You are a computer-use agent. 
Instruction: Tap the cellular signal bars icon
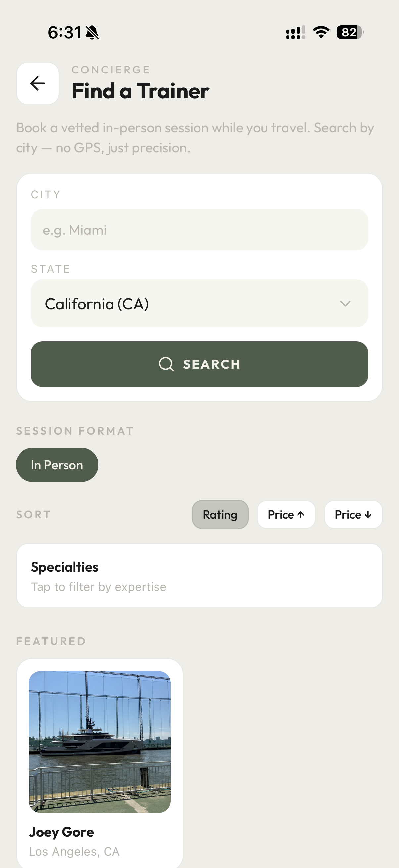(x=296, y=33)
